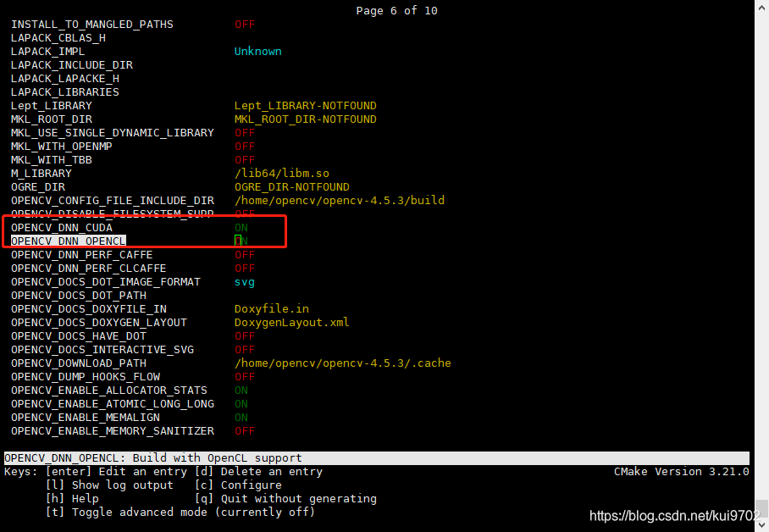Click the [t] Toggle advanced mode hint

(180, 512)
